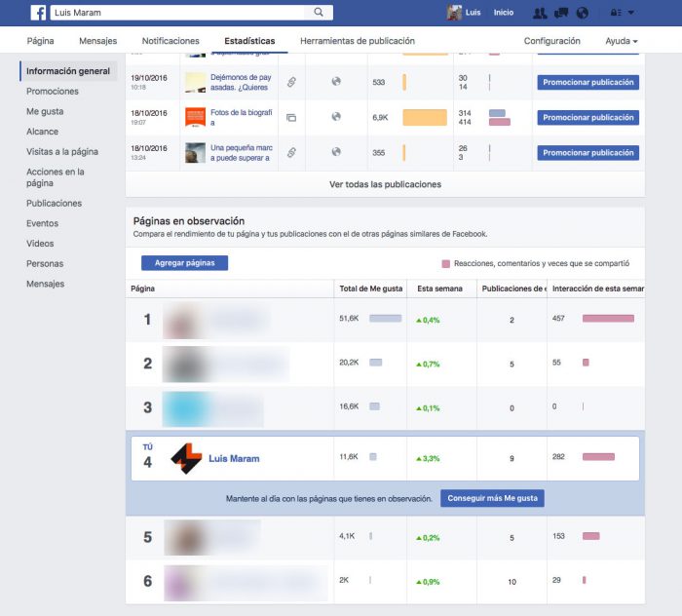Expand the account menu arrow in top bar
Viewport: 682px width, 616px height.
click(x=631, y=13)
